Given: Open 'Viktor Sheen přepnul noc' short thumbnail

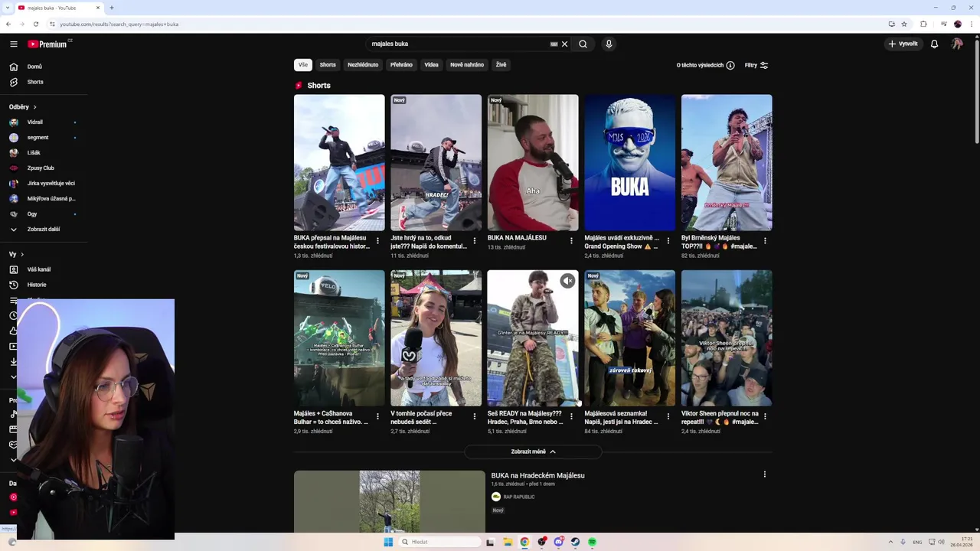Looking at the screenshot, I should 727,337.
